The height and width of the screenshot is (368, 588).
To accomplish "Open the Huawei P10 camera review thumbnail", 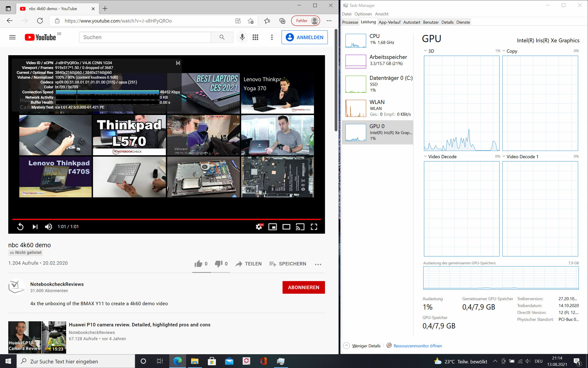I will click(37, 337).
